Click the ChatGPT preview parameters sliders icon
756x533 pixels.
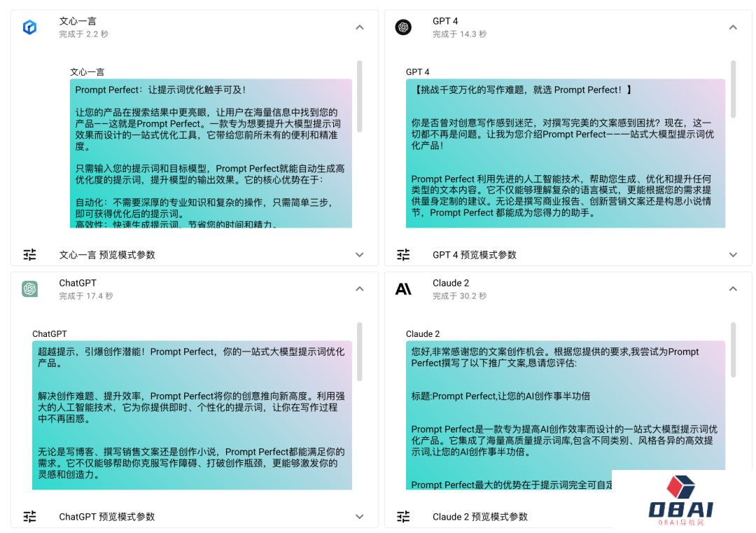[x=29, y=517]
